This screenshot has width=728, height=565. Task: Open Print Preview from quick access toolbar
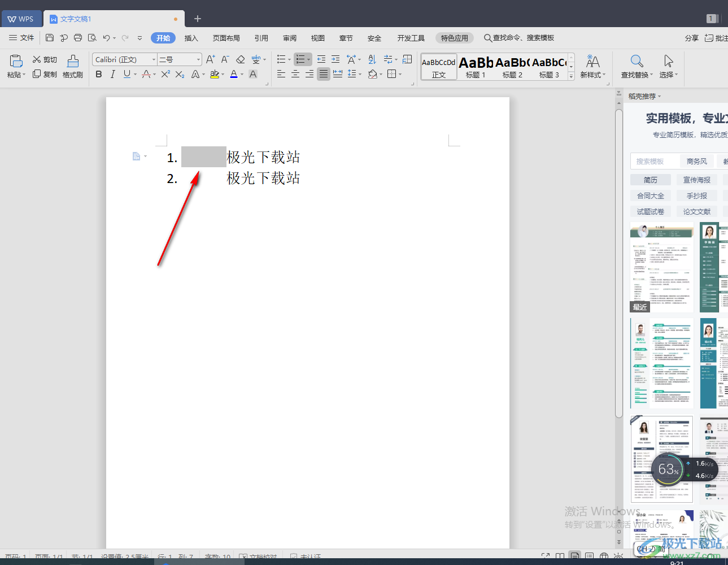(x=92, y=38)
